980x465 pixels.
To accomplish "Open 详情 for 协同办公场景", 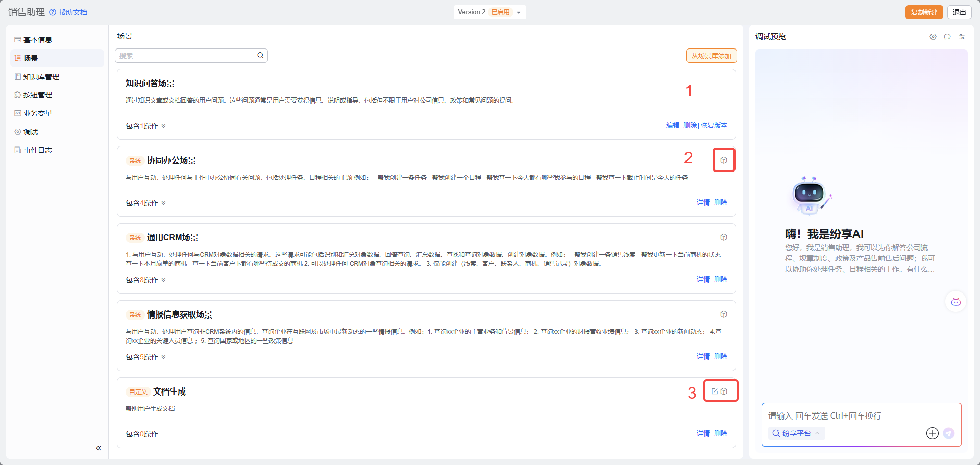I will [703, 202].
